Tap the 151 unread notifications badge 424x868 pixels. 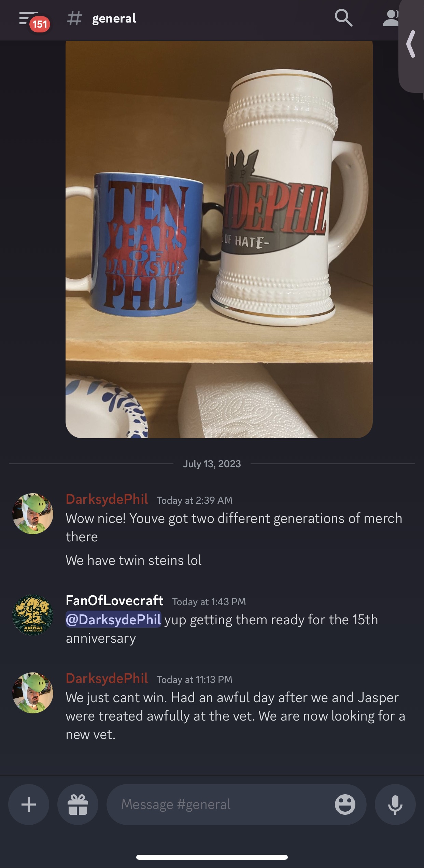tap(40, 24)
